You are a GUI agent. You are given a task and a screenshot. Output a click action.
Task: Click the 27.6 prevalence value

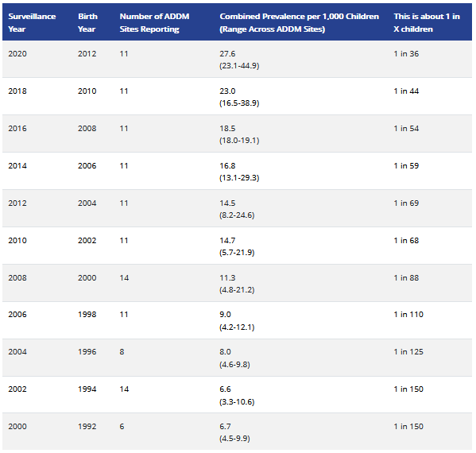click(227, 54)
